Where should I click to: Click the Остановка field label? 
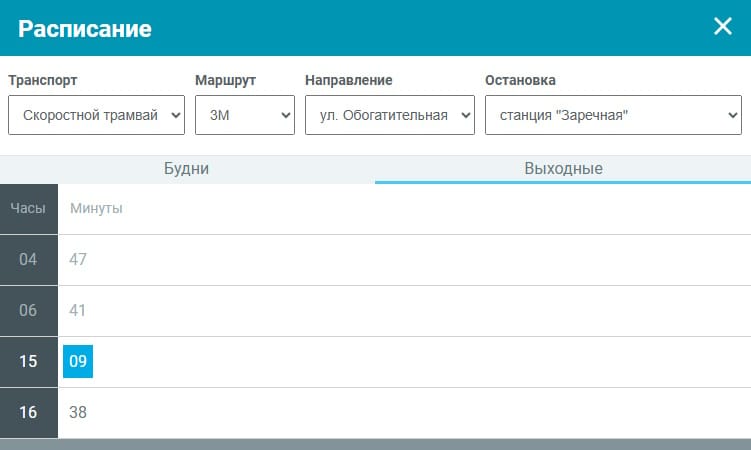pos(520,80)
